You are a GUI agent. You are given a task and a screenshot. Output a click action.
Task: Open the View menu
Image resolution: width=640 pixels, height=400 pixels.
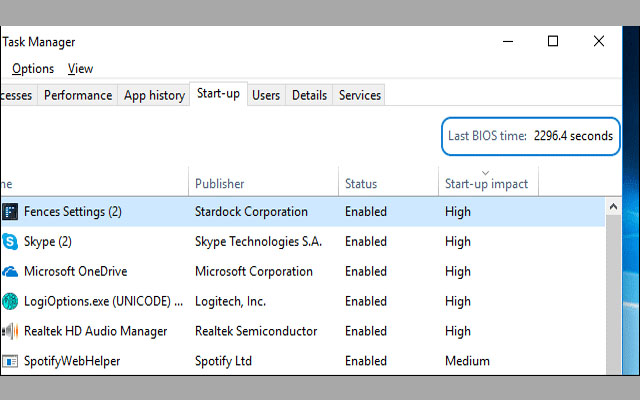coord(80,69)
